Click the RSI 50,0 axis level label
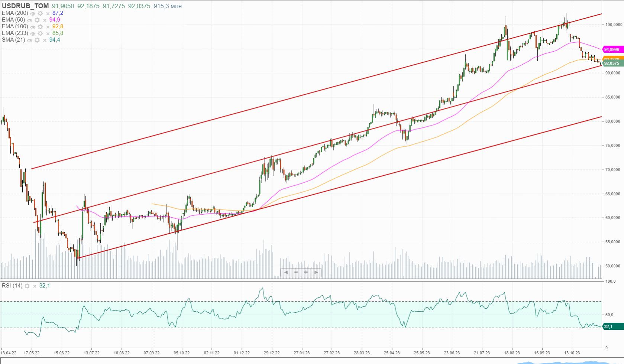 click(610, 315)
